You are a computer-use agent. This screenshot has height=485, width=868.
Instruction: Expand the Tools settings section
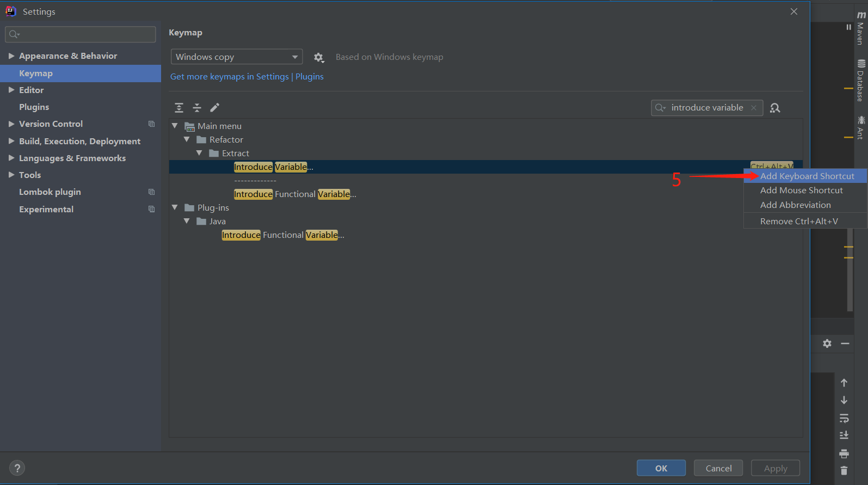pyautogui.click(x=11, y=175)
